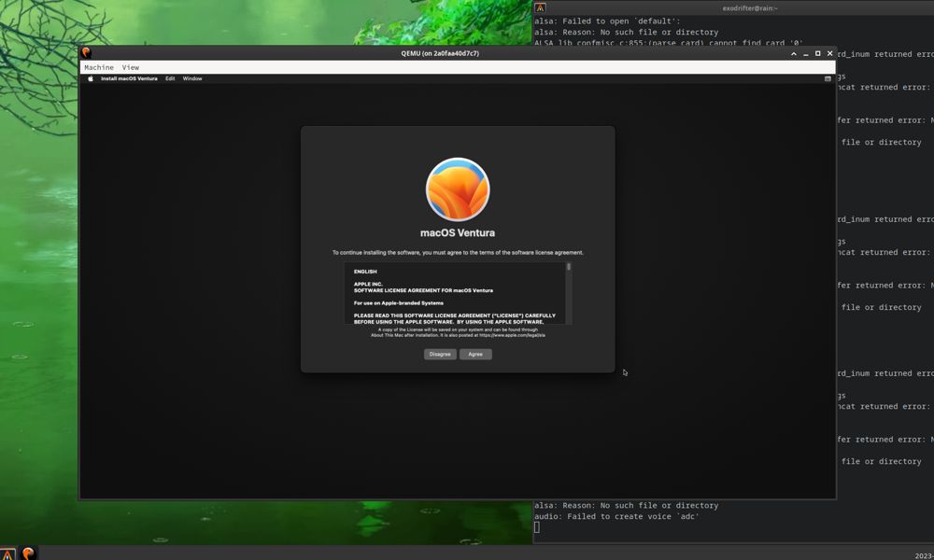Click the QEMU window title bar icon

[x=86, y=53]
